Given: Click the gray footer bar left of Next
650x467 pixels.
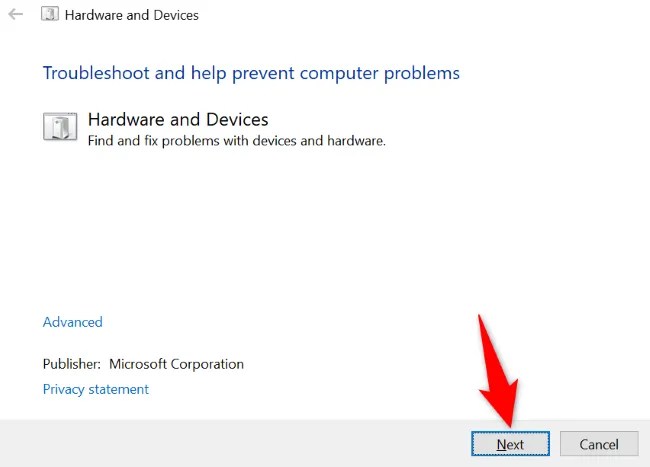Looking at the screenshot, I should [x=232, y=443].
